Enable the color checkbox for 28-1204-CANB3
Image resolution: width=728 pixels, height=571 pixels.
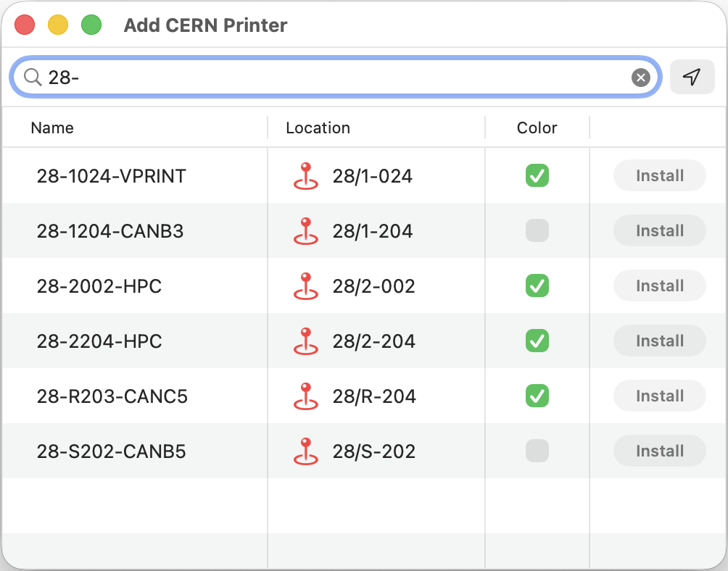[537, 231]
